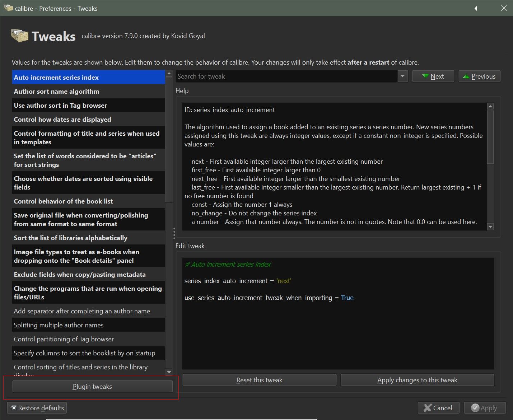Open the Search for tweak dropdown arrow
This screenshot has width=513, height=420.
point(402,76)
